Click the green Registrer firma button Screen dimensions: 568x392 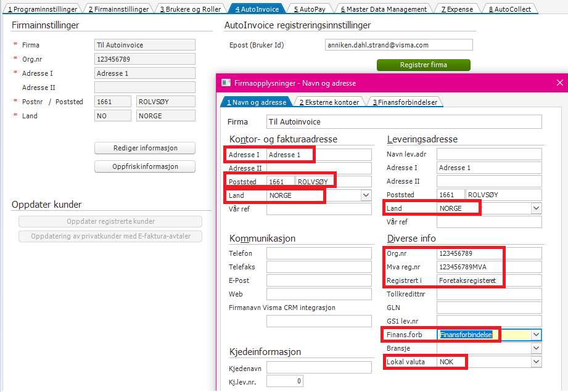(423, 65)
